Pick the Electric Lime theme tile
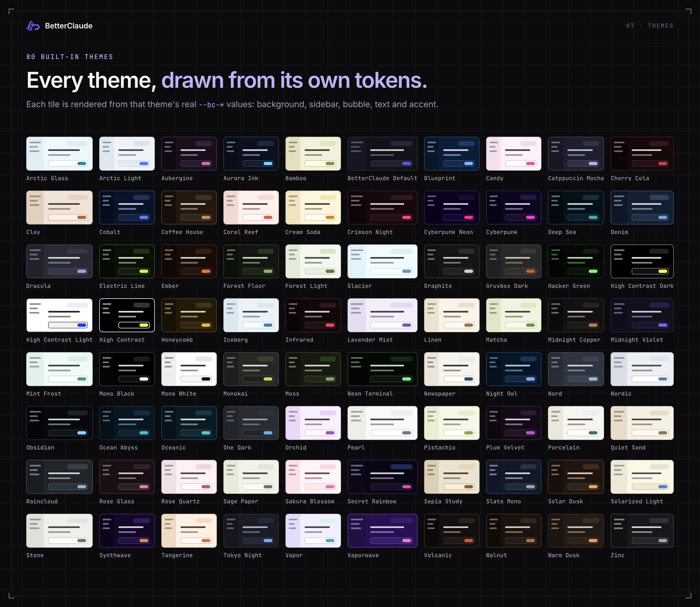Viewport: 700px width, 607px height. (127, 261)
